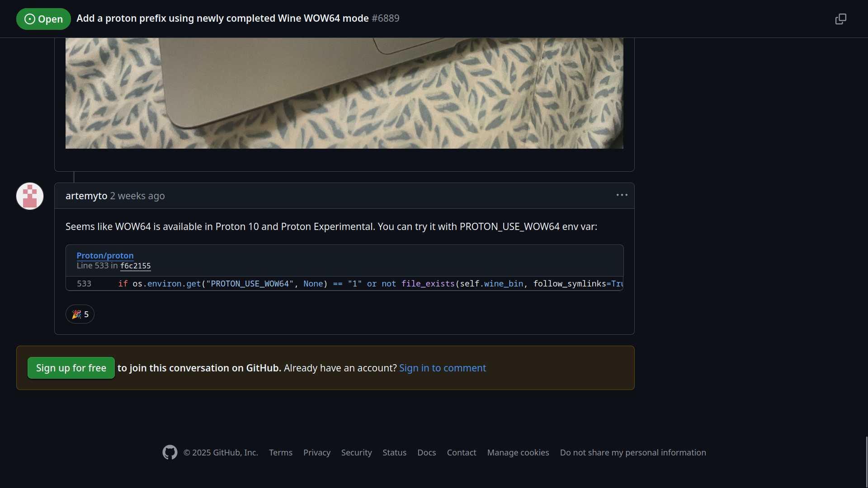This screenshot has width=868, height=488.
Task: Click the Manage cookies footer link
Action: pos(518,452)
